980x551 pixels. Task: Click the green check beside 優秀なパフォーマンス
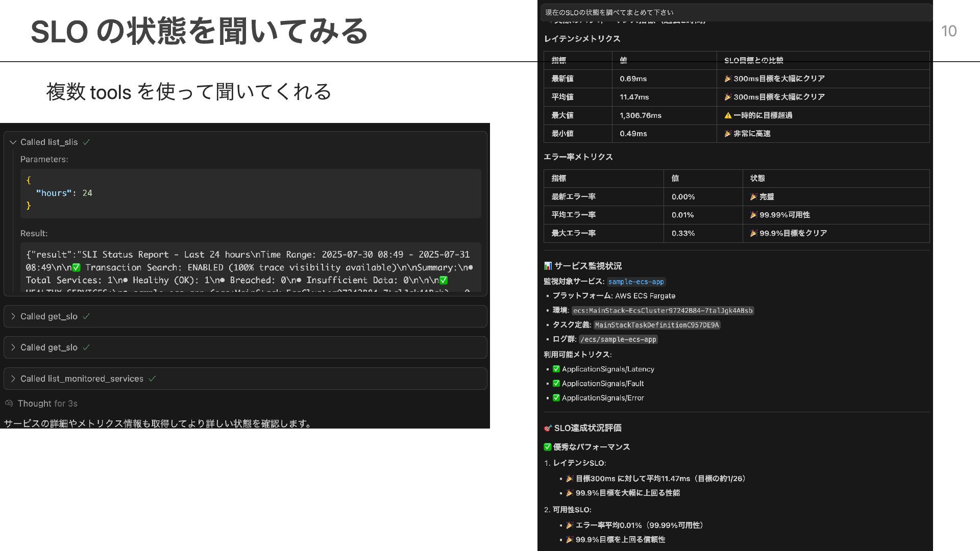[x=548, y=447]
